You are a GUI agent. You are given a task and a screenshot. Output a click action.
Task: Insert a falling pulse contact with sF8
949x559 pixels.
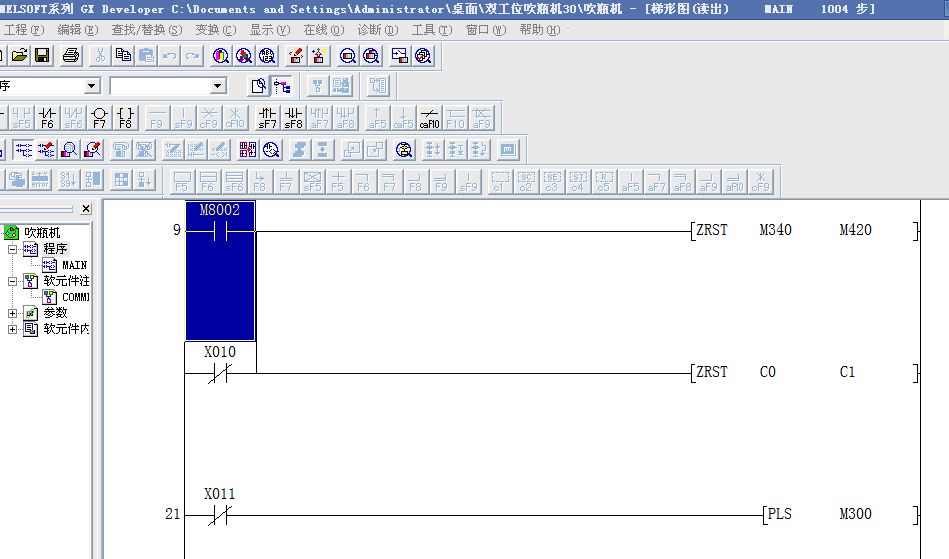pos(293,118)
